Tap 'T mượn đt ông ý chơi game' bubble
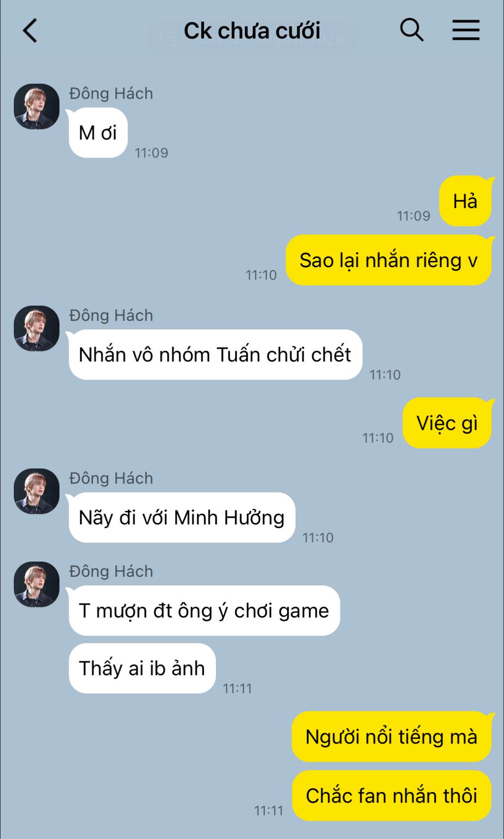 click(204, 610)
